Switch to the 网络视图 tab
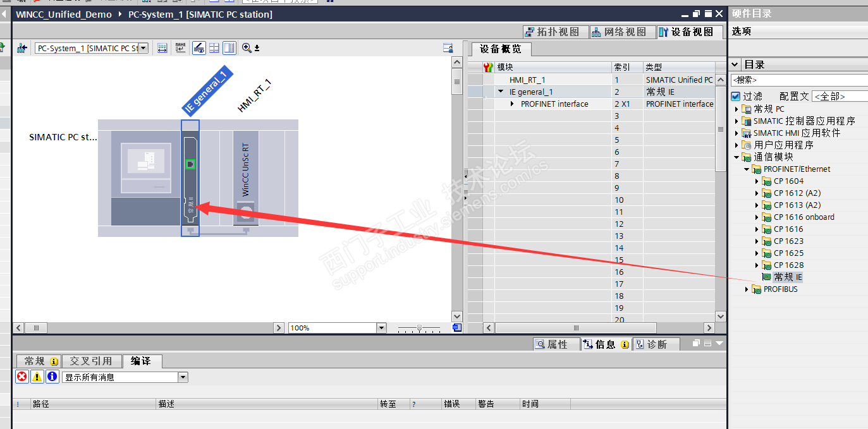The height and width of the screenshot is (429, 868). [x=623, y=32]
